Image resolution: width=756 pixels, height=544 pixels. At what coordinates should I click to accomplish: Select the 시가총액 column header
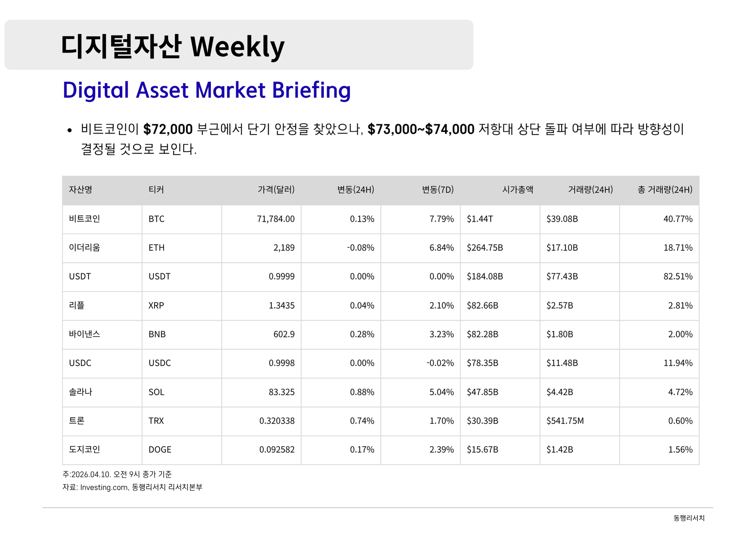click(517, 190)
